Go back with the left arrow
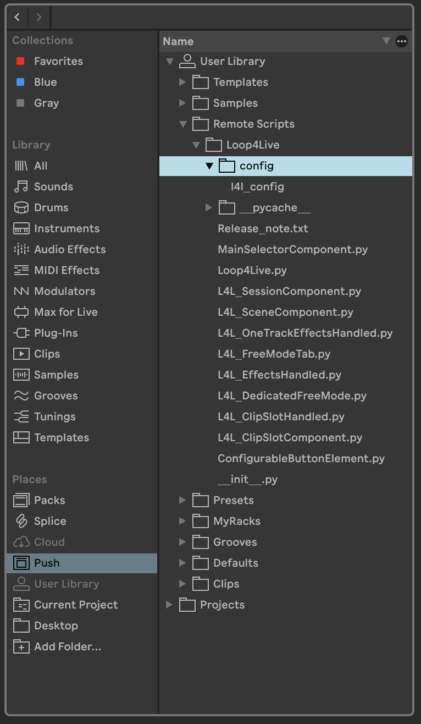 coord(17,17)
